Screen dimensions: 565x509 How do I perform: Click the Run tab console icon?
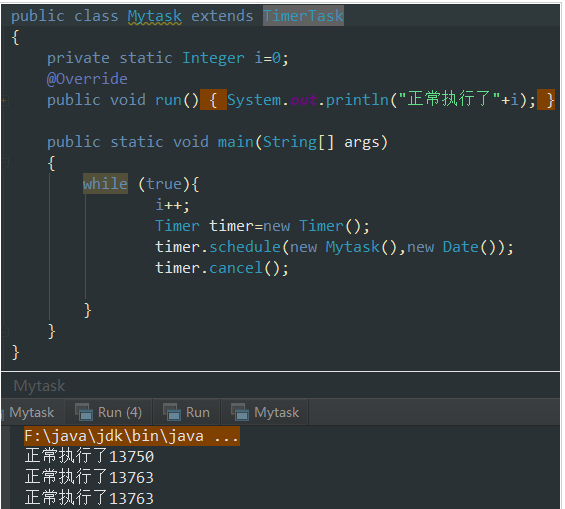(172, 412)
